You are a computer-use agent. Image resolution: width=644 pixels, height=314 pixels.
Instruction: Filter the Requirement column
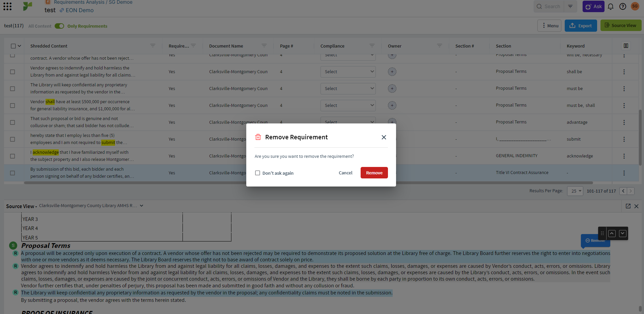pos(193,46)
